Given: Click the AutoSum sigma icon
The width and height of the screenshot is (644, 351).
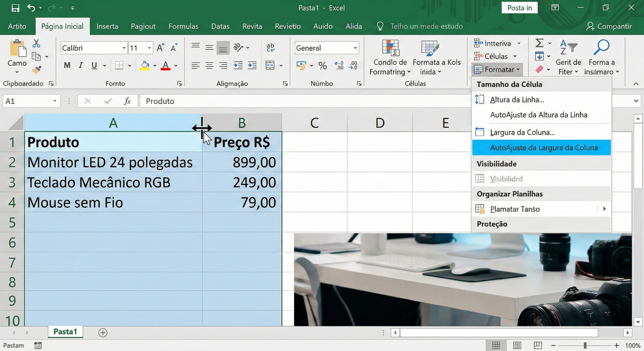Looking at the screenshot, I should point(540,43).
